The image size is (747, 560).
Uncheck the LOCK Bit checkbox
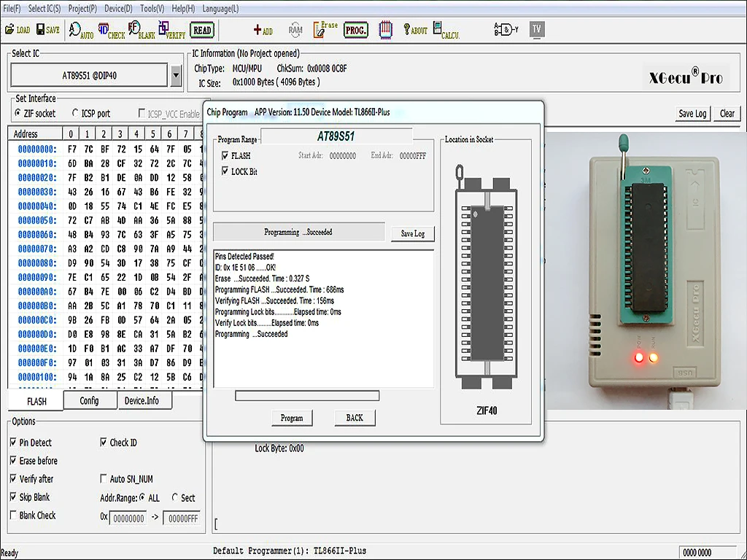(x=225, y=171)
